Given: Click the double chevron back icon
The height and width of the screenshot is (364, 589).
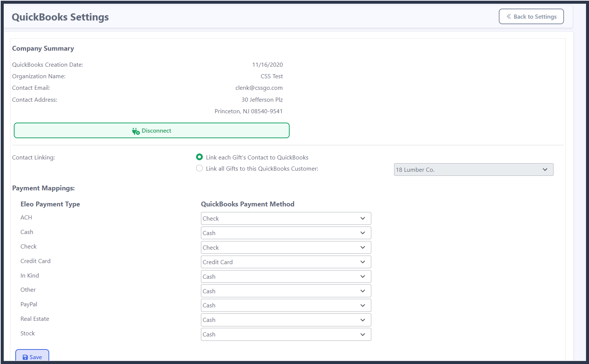Looking at the screenshot, I should 509,16.
